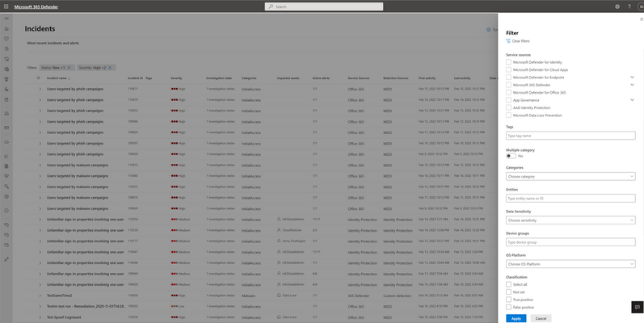Open incident Users targeted by phish campaigns 110479
Viewport: 644px width, 323px height.
click(75, 100)
